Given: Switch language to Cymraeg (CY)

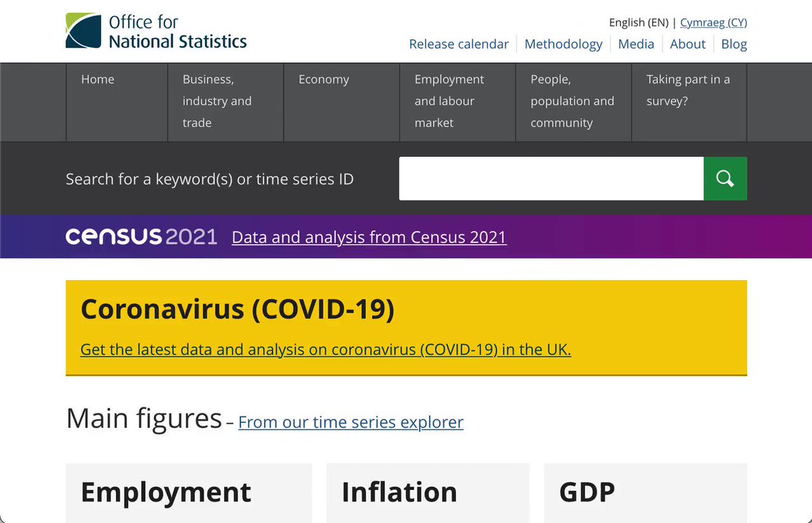Looking at the screenshot, I should [713, 22].
